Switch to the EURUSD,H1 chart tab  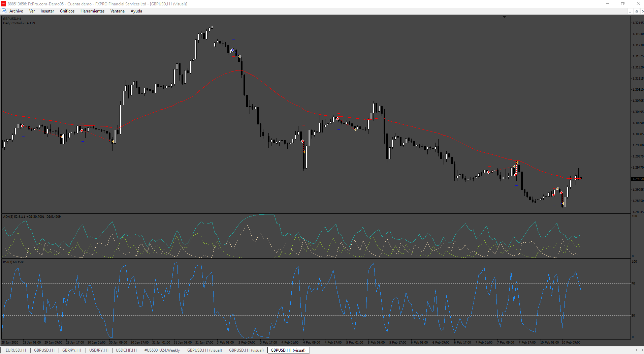(16, 350)
